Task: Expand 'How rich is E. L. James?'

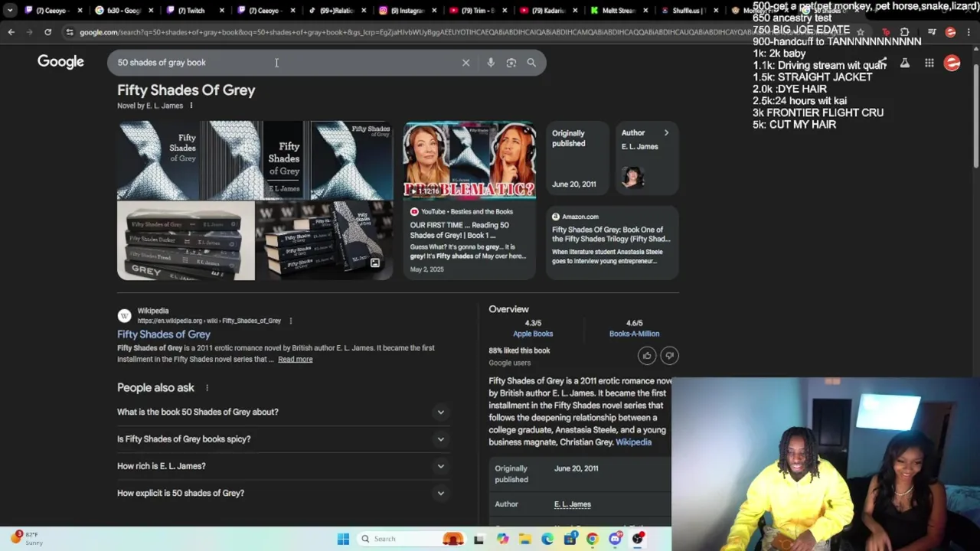Action: (282, 466)
